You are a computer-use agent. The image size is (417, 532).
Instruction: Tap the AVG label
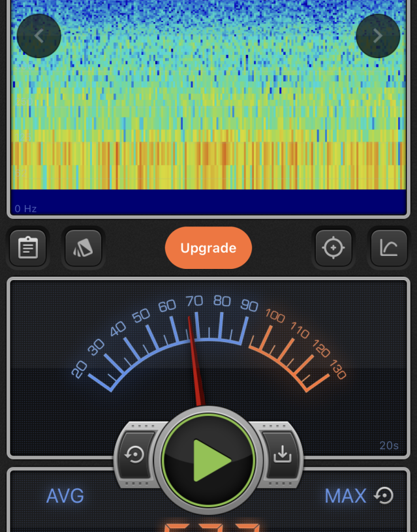pyautogui.click(x=65, y=496)
